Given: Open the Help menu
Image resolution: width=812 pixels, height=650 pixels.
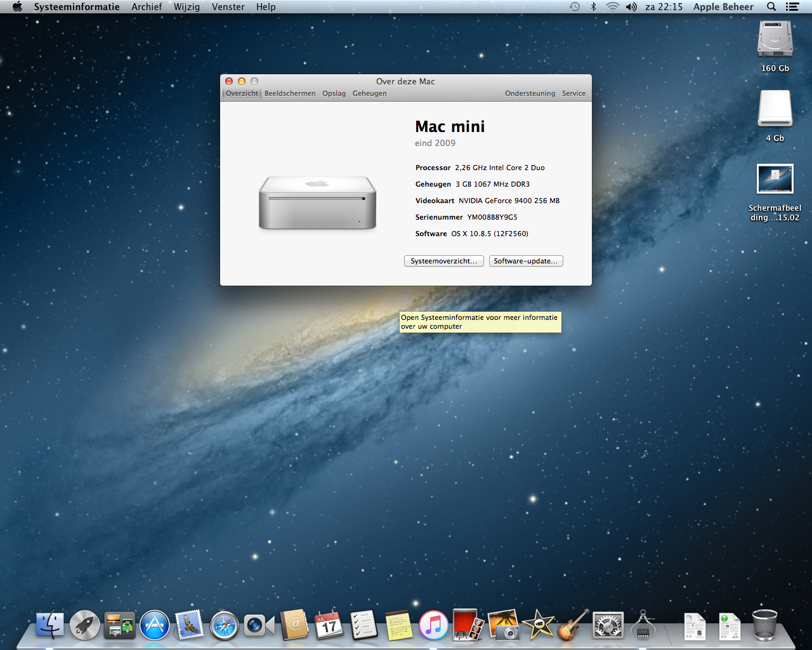Looking at the screenshot, I should click(x=266, y=7).
